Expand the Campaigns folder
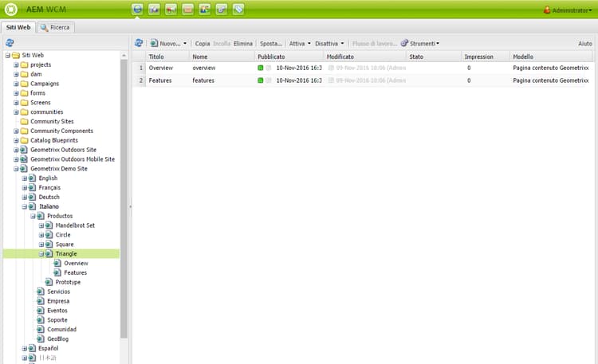598x364 pixels. (x=16, y=84)
